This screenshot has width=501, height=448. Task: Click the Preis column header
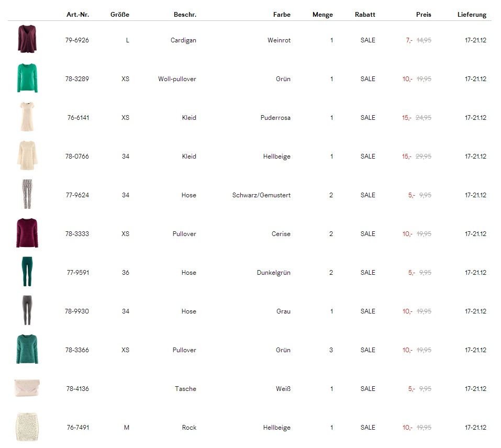tap(424, 15)
